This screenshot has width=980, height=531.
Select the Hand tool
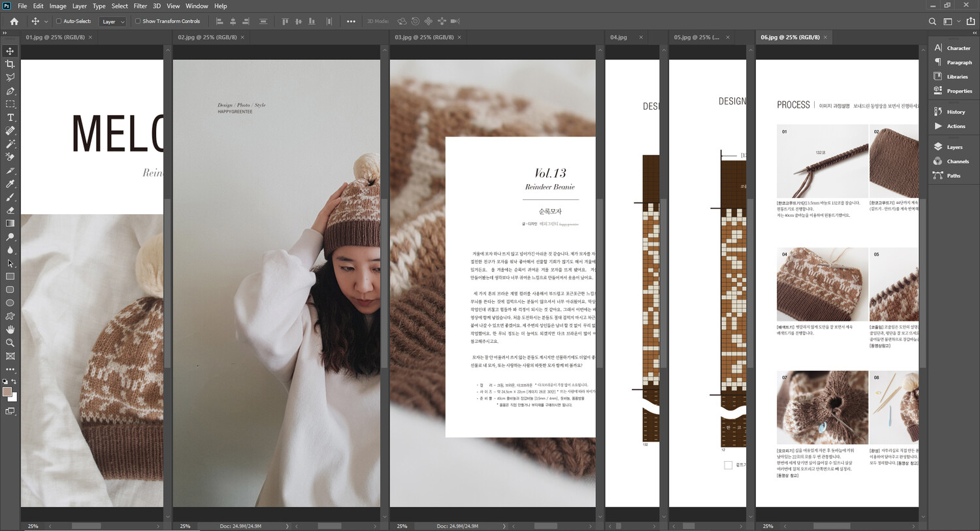point(10,329)
